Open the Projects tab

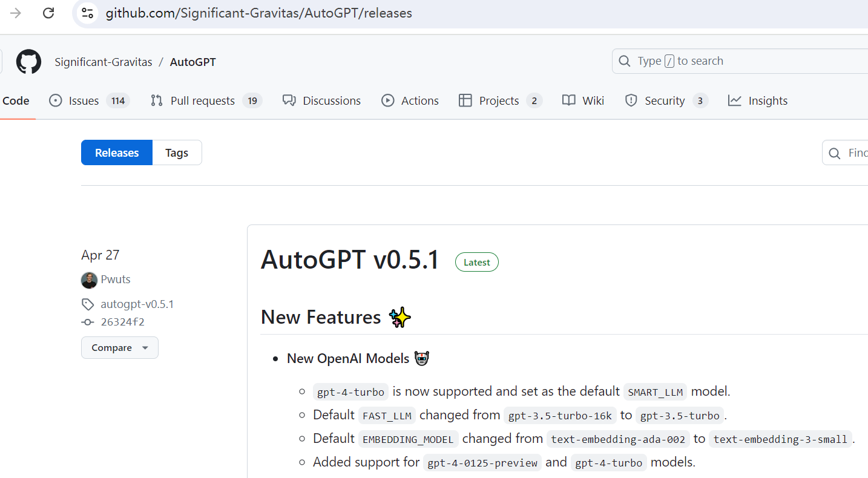click(x=498, y=101)
